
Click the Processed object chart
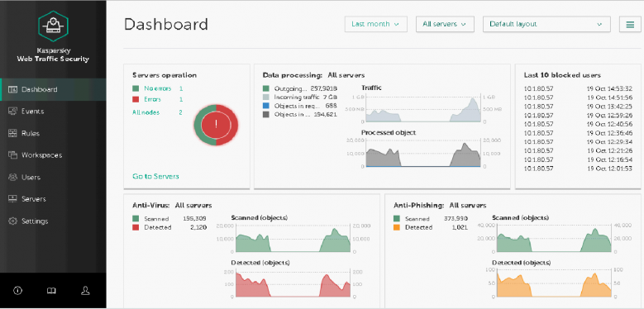pos(423,154)
